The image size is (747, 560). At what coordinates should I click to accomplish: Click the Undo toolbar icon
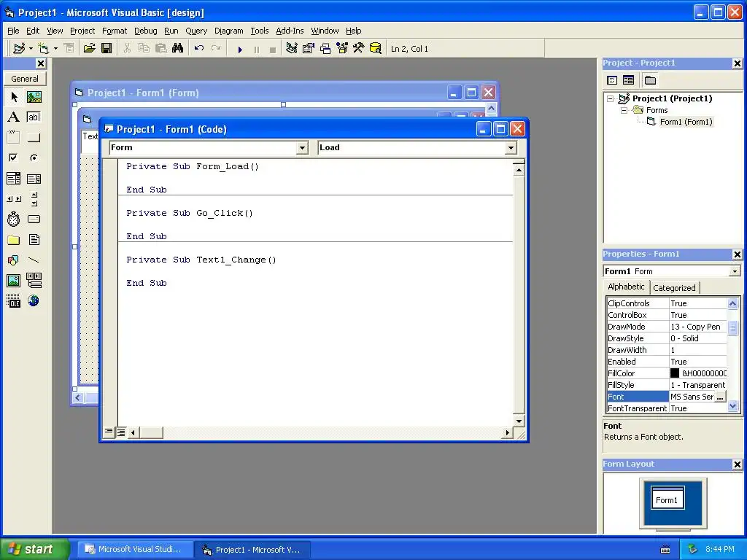199,49
